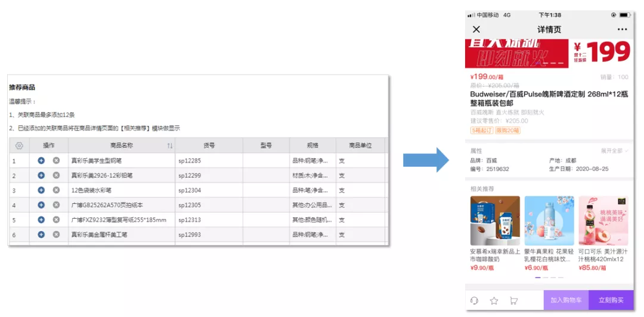Select the first carousel page indicator dot
This screenshot has height=317, width=644.
pos(538,278)
